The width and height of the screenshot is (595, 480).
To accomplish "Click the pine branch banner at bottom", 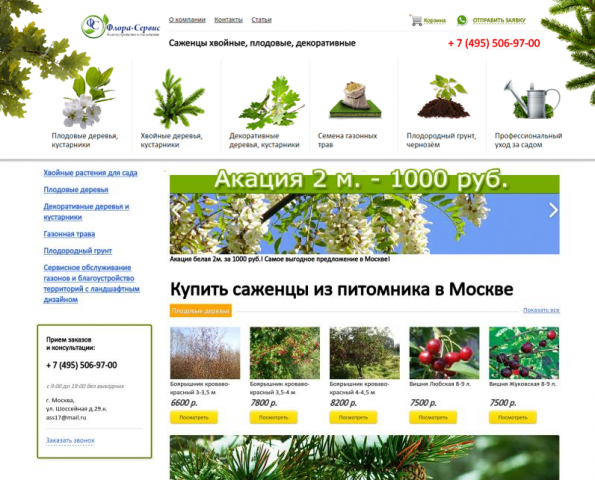I will [x=364, y=458].
